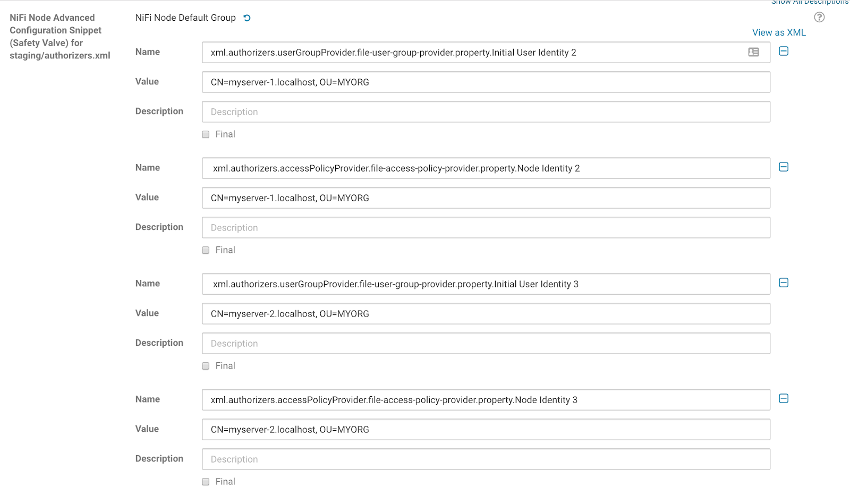
Task: Check Final for Initial User Identity 3
Action: coord(206,366)
